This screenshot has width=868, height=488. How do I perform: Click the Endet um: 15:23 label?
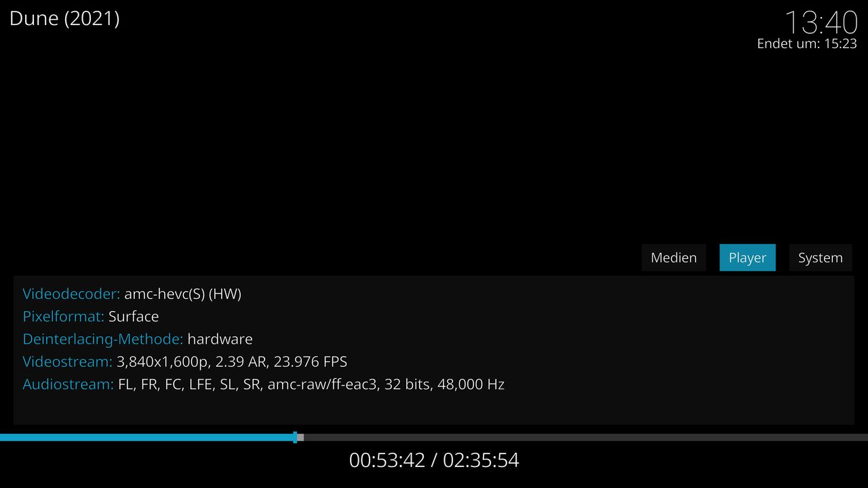pyautogui.click(x=807, y=43)
